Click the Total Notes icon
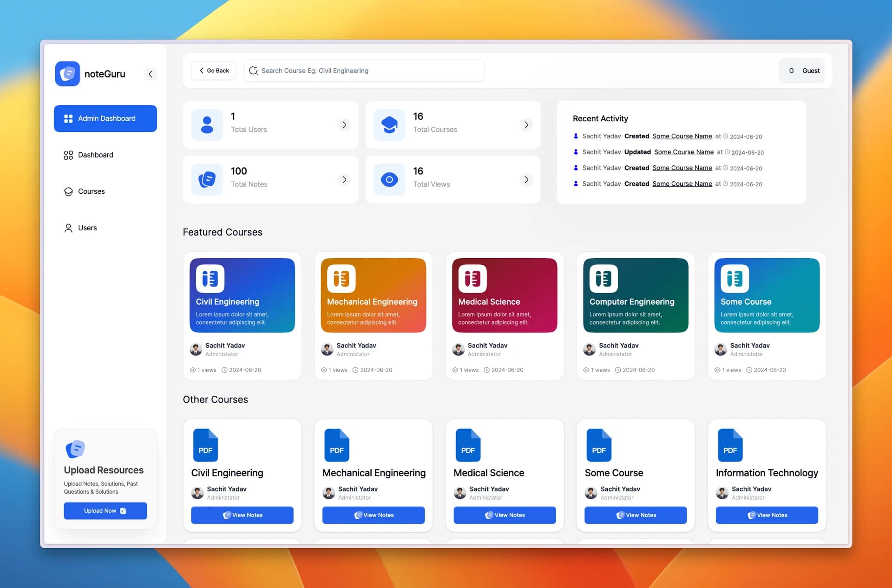Screen dimensions: 892x588 (207, 179)
